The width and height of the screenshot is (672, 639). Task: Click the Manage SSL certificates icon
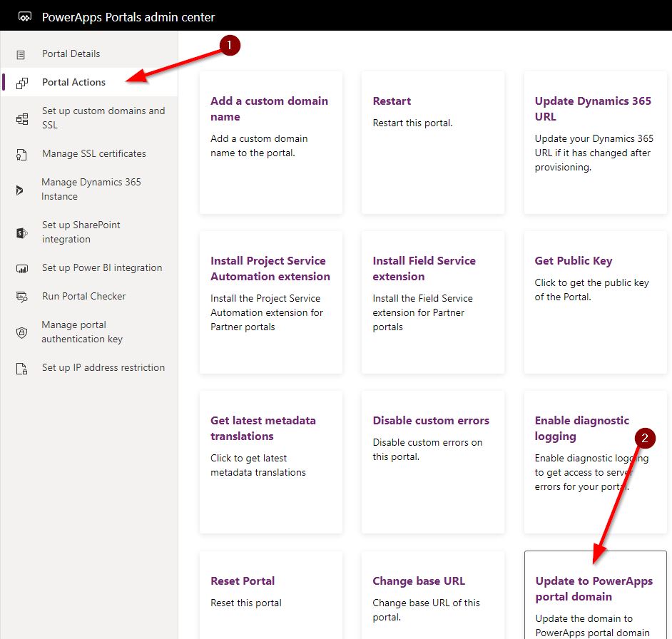pos(21,154)
